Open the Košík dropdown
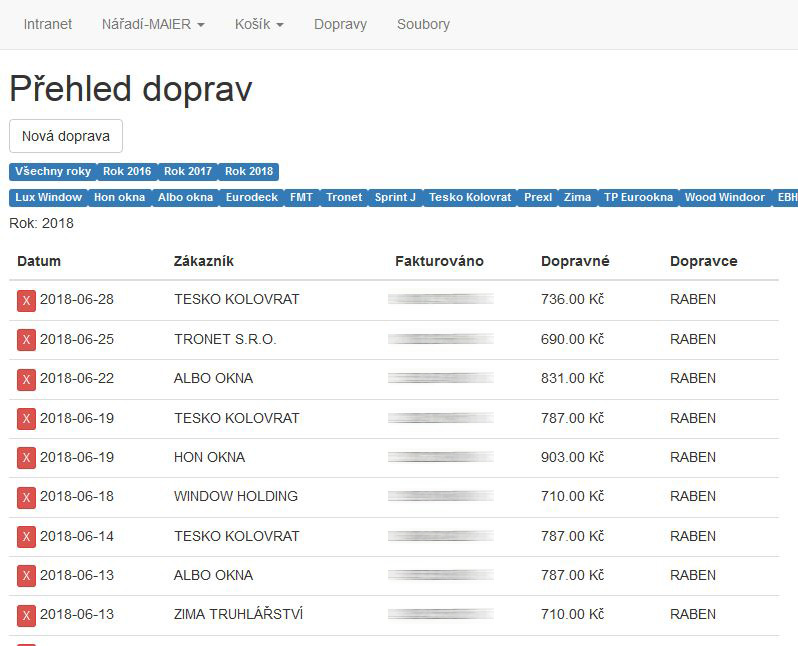 pyautogui.click(x=259, y=24)
